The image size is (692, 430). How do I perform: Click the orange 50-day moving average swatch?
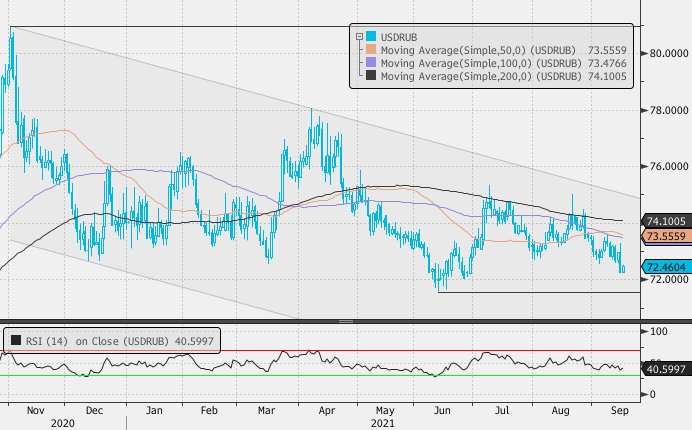point(371,50)
